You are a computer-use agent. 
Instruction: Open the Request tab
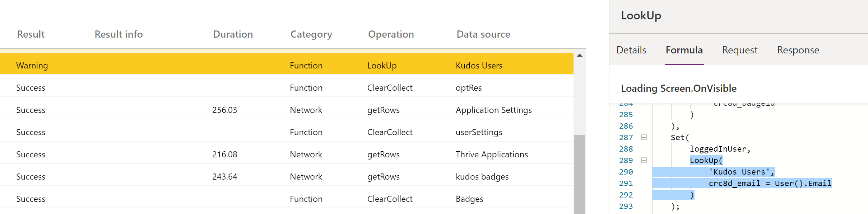tap(739, 50)
